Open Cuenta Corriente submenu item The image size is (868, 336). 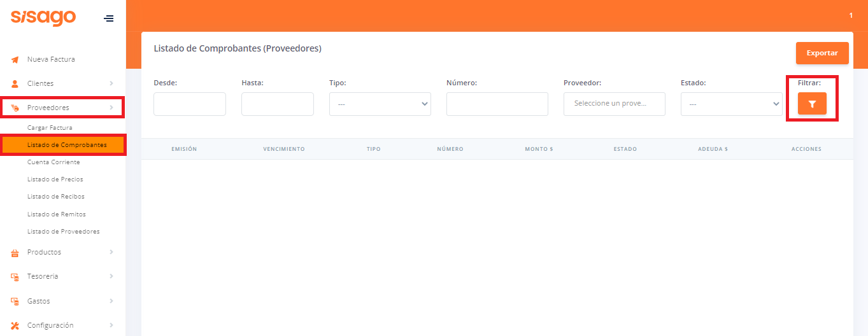[x=53, y=162]
